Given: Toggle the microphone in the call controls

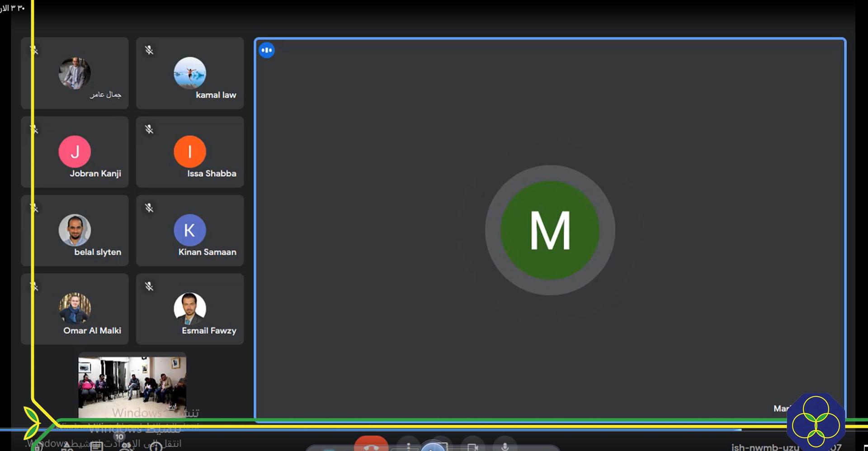Looking at the screenshot, I should [x=505, y=446].
